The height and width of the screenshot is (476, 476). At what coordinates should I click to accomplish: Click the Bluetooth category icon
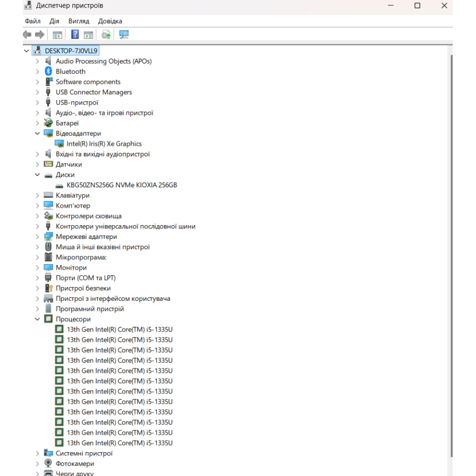coord(48,71)
